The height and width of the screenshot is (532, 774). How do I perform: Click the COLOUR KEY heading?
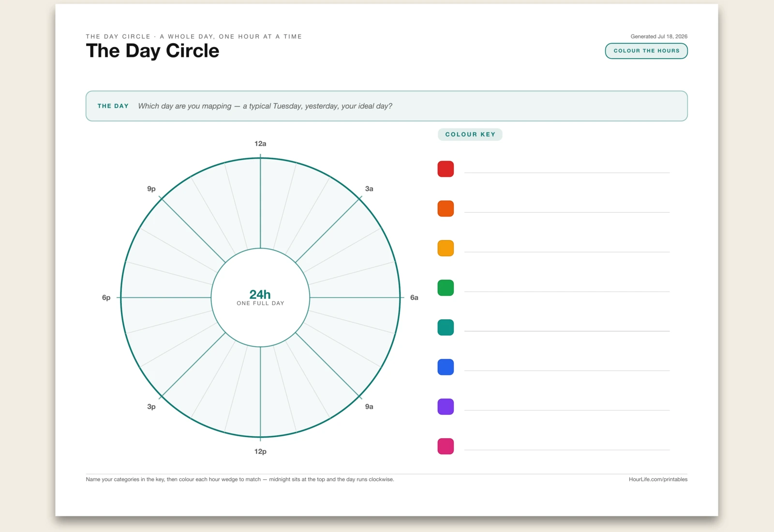470,134
